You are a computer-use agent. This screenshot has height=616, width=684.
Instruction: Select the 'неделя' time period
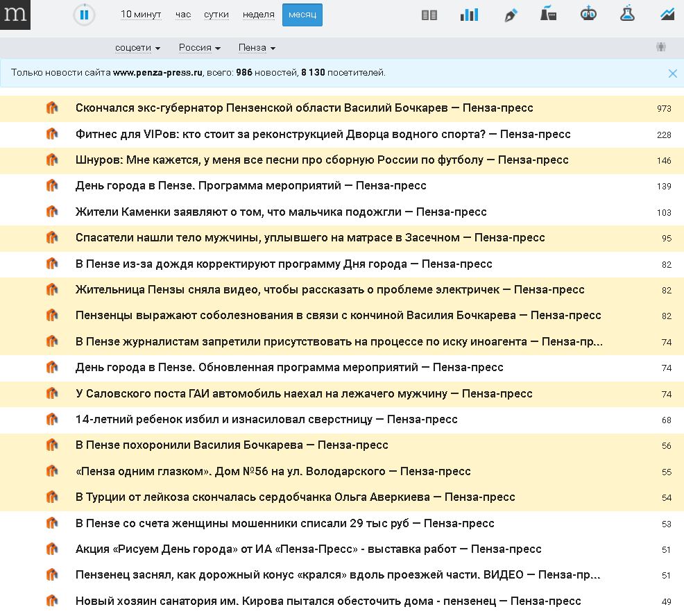[258, 15]
